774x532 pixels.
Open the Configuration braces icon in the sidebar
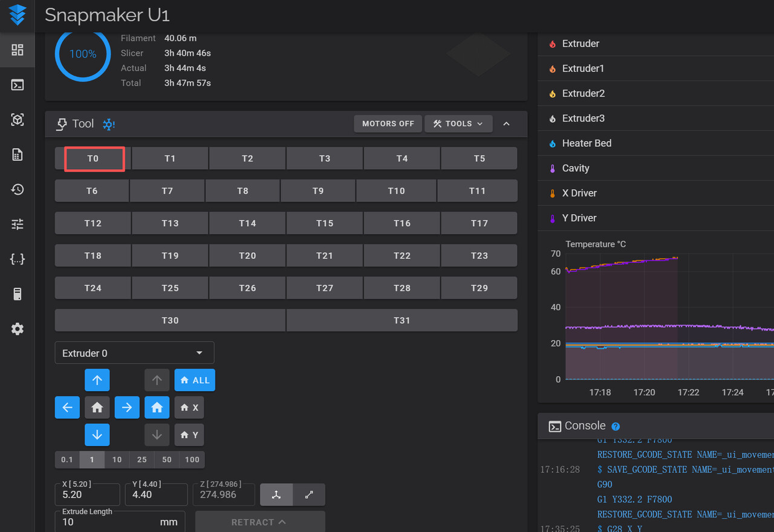[x=18, y=259]
